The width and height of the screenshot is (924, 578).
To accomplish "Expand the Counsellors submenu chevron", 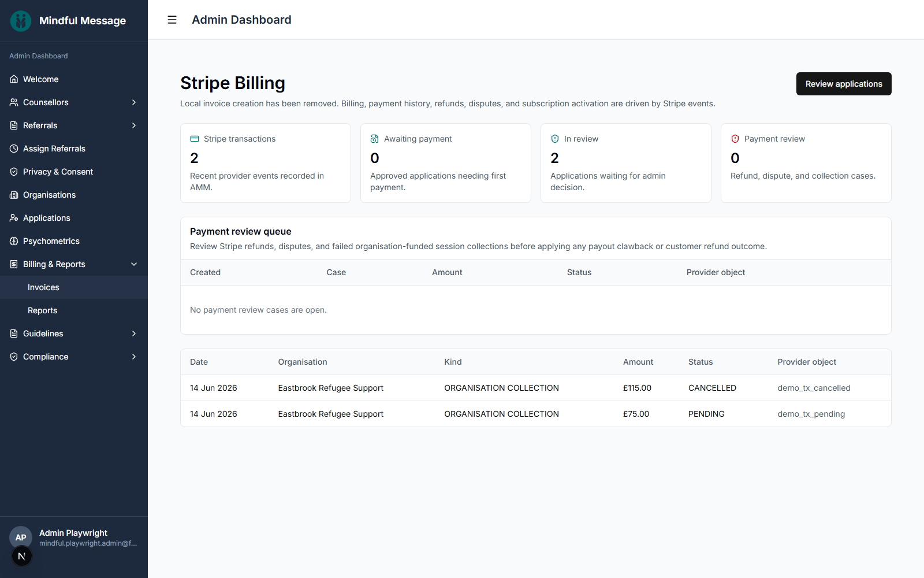I will click(134, 102).
